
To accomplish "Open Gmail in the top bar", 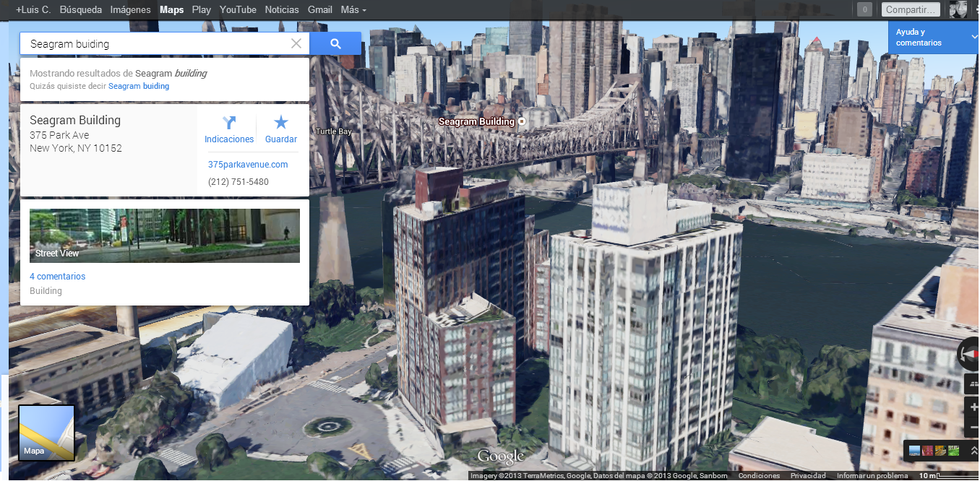I will [320, 10].
